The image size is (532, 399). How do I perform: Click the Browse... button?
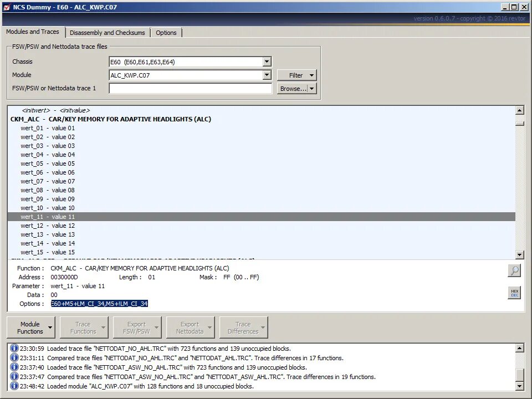[x=293, y=89]
